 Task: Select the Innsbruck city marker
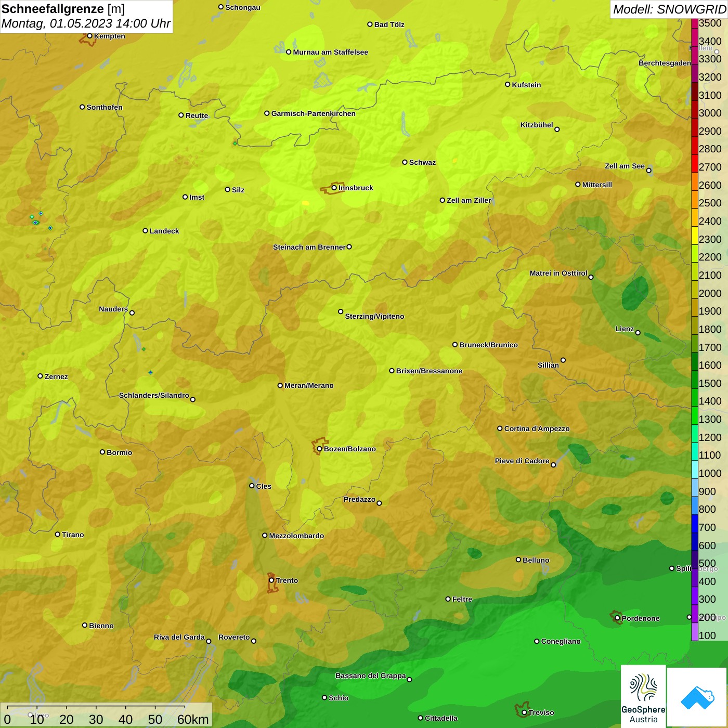(x=334, y=188)
